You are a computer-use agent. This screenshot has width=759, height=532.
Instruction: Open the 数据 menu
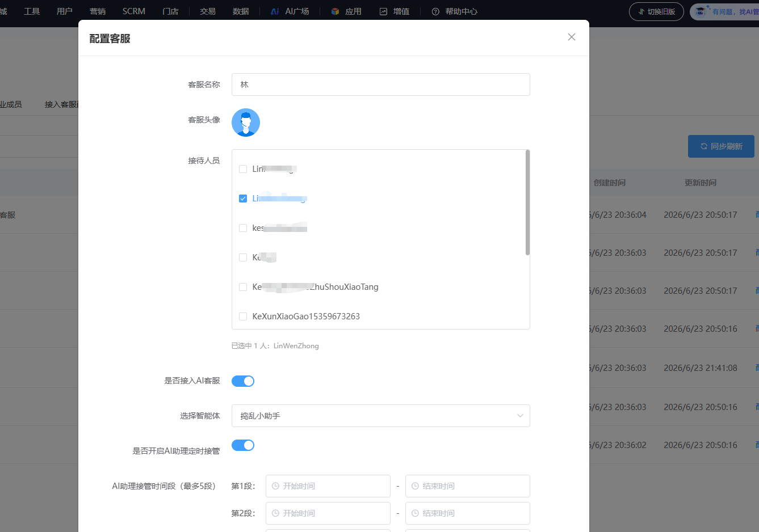(241, 11)
